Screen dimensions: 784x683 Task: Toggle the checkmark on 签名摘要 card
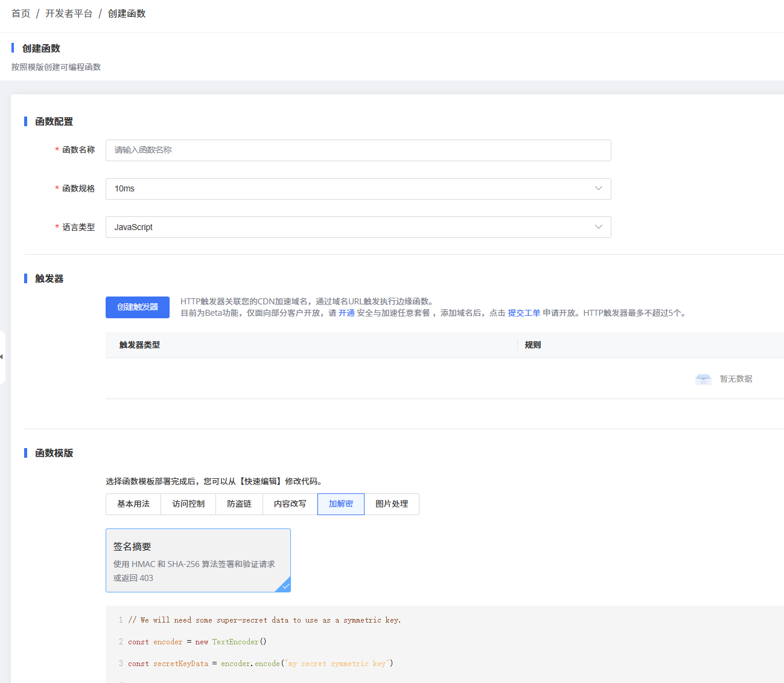click(x=284, y=585)
